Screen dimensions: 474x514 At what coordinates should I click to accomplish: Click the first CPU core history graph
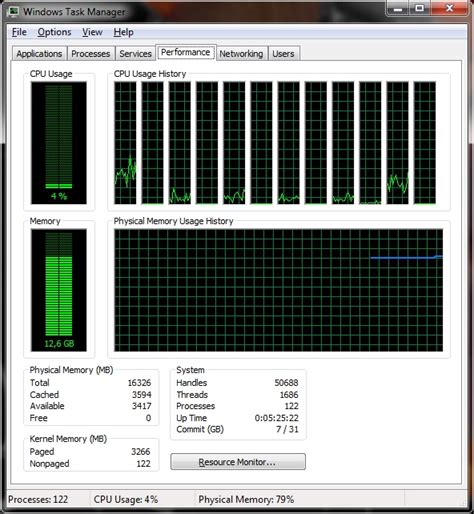[125, 143]
